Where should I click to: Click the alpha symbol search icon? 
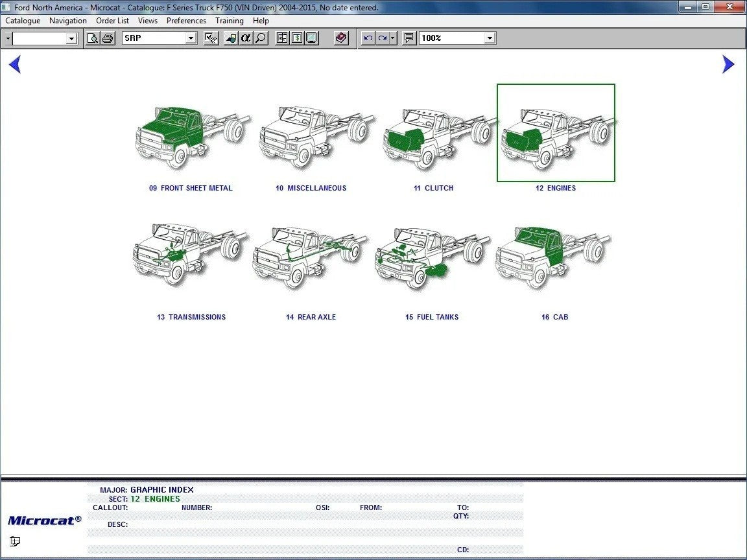click(246, 38)
